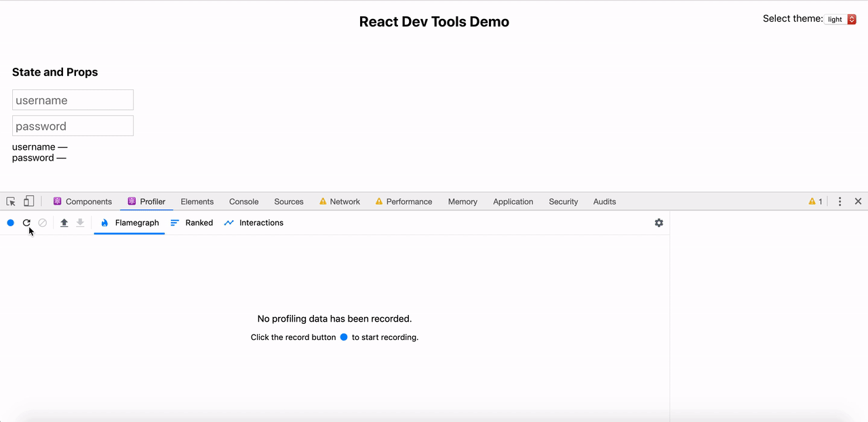Open the Audits tab
Viewport: 868px width, 422px height.
pyautogui.click(x=605, y=202)
